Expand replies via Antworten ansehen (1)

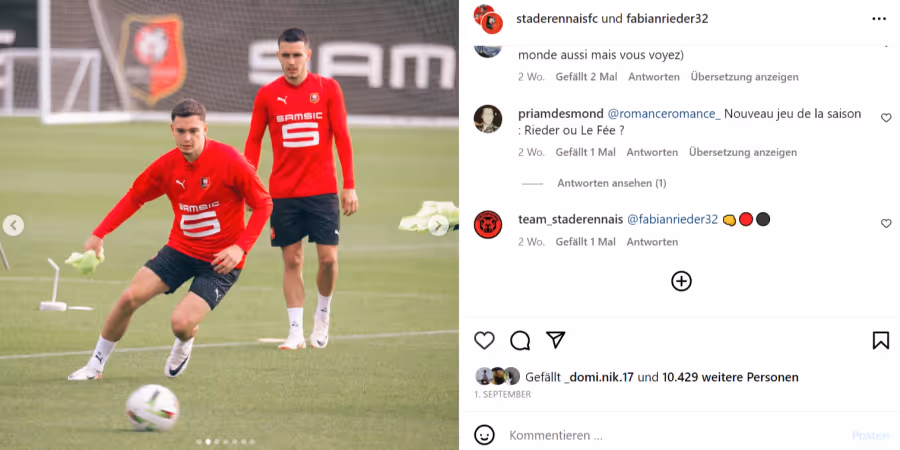point(611,183)
